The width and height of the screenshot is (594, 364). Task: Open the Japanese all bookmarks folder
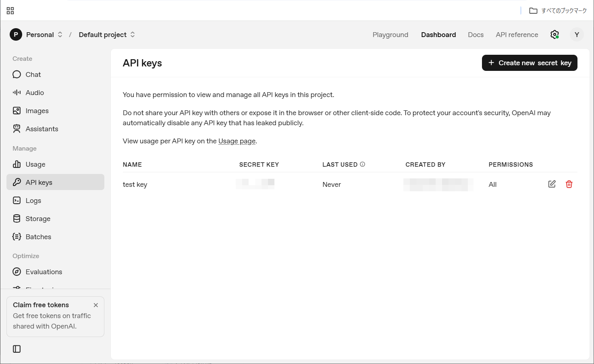click(x=558, y=10)
